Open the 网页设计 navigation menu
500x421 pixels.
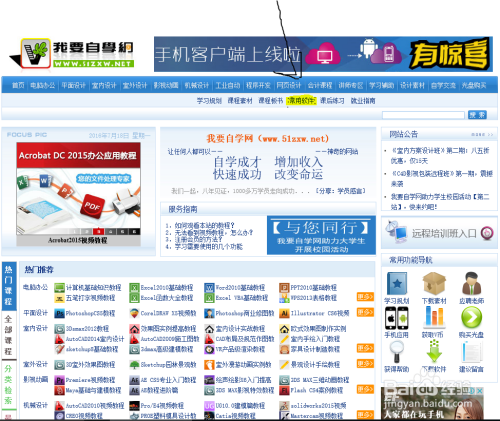coord(289,86)
